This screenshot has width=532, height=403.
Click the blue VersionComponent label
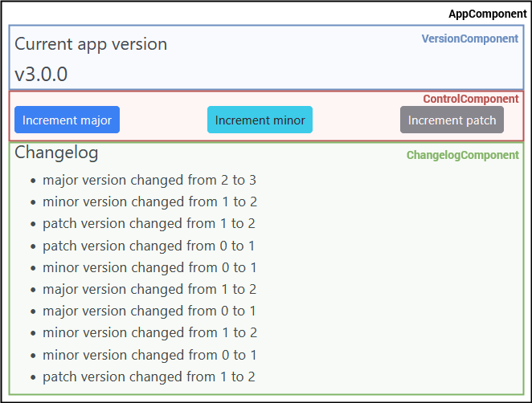pos(469,39)
